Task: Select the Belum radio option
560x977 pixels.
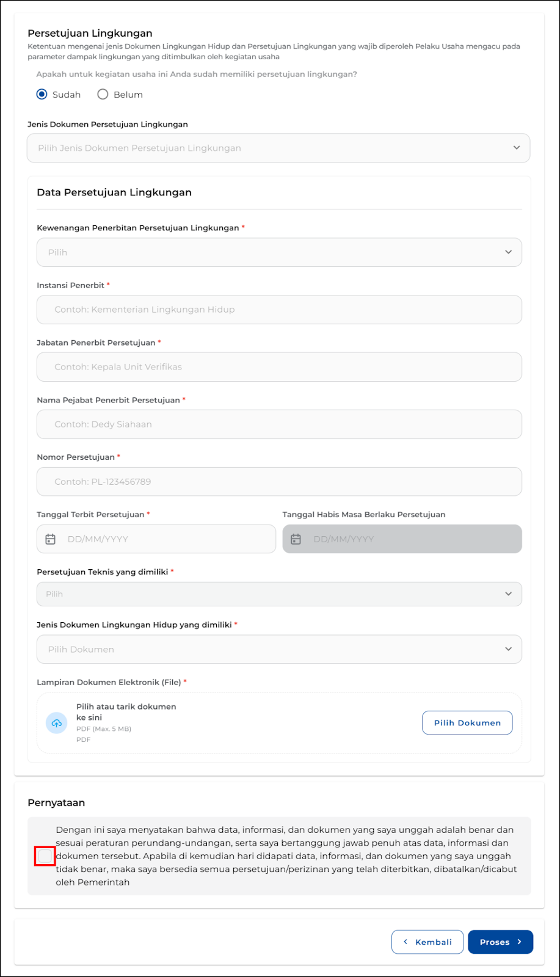Action: (x=103, y=95)
